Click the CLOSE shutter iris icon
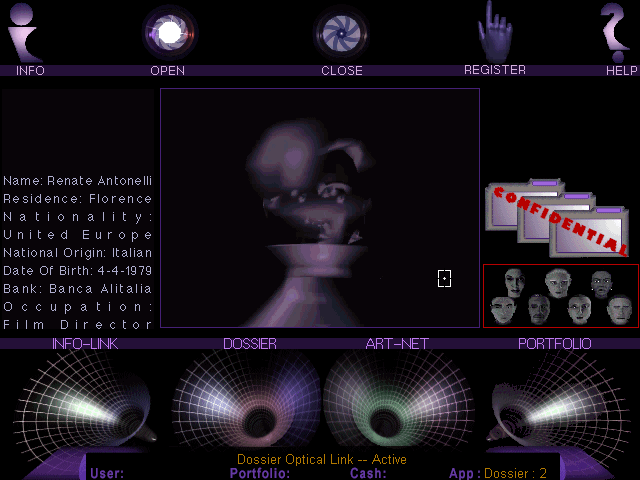Screen dimensions: 640x480 point(341,33)
